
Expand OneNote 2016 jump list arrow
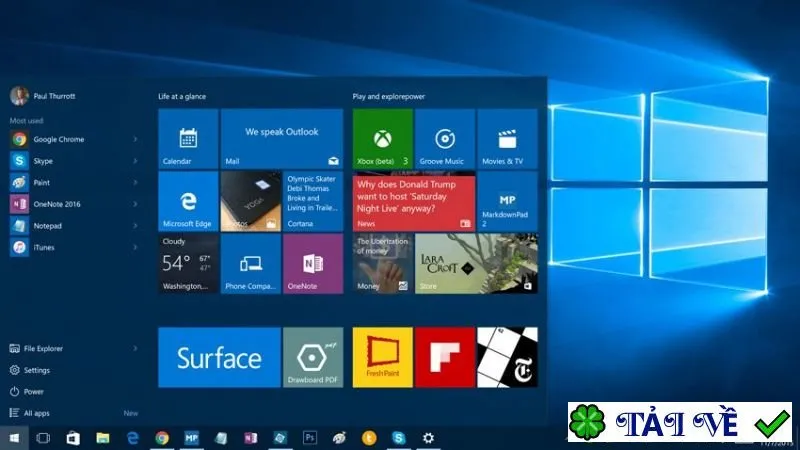(x=135, y=204)
